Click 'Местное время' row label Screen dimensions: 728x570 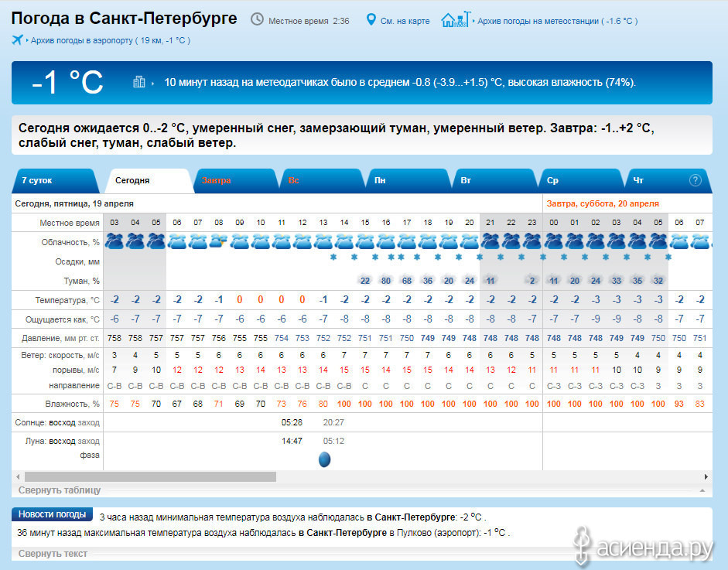coord(70,223)
